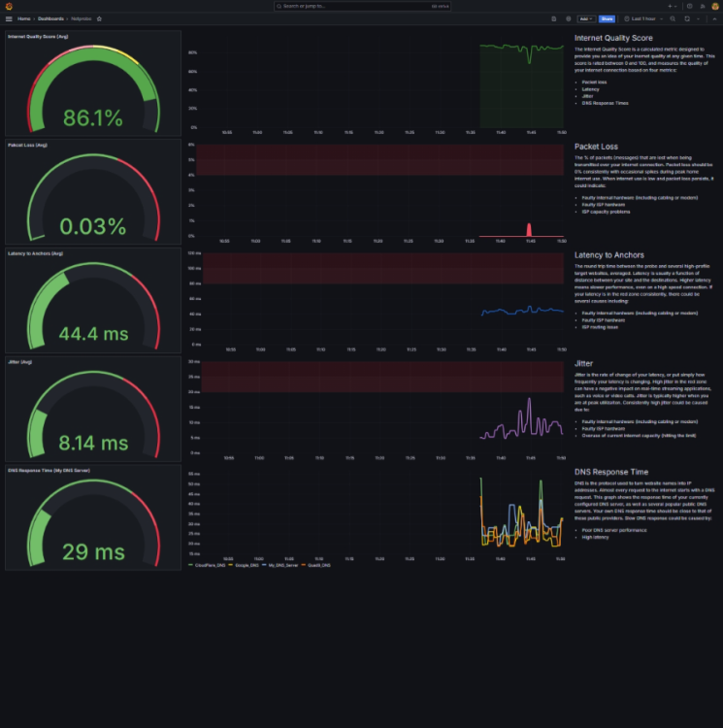Click the 44.4 ms latency value
This screenshot has width=723, height=728.
[93, 334]
